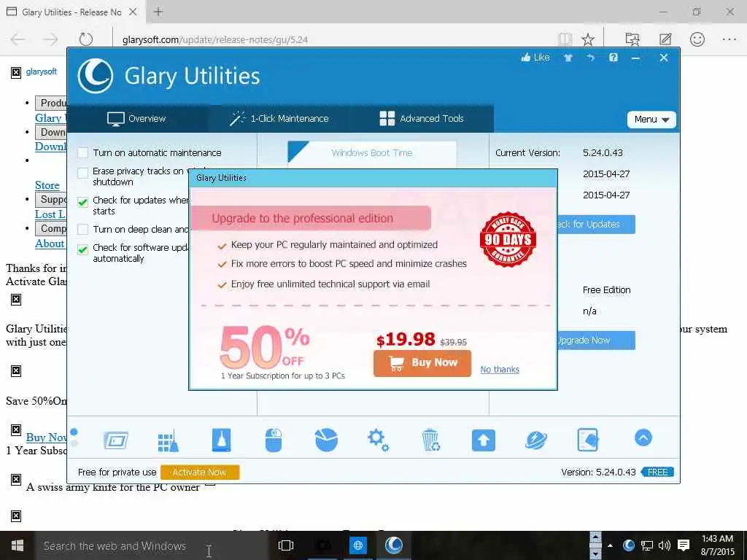Click the help question mark icon
Image resolution: width=747 pixels, height=560 pixels.
coord(613,58)
